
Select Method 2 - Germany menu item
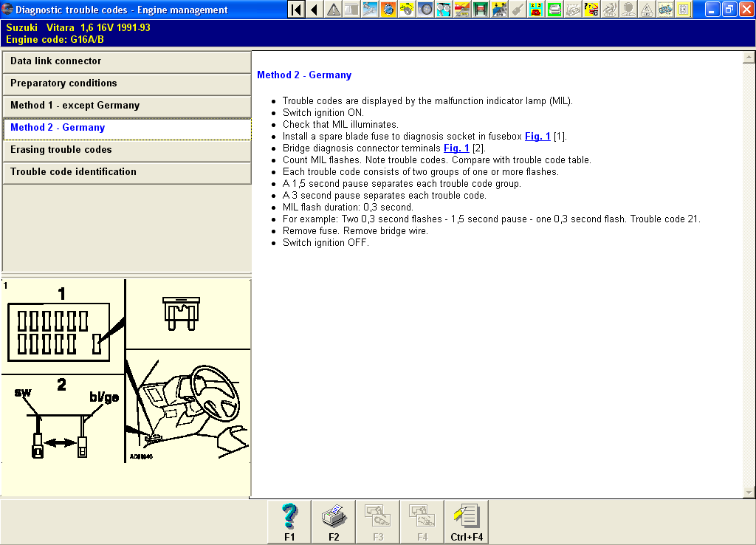tap(127, 128)
